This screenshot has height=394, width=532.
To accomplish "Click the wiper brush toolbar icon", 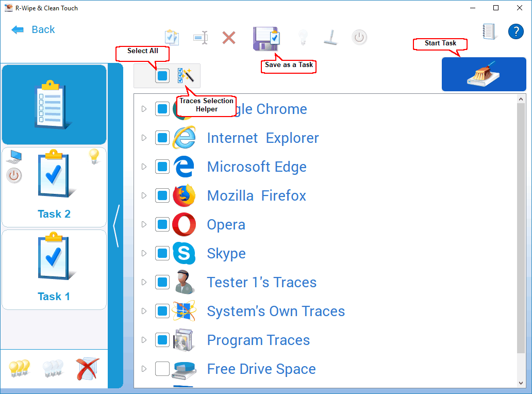I will pyautogui.click(x=331, y=37).
